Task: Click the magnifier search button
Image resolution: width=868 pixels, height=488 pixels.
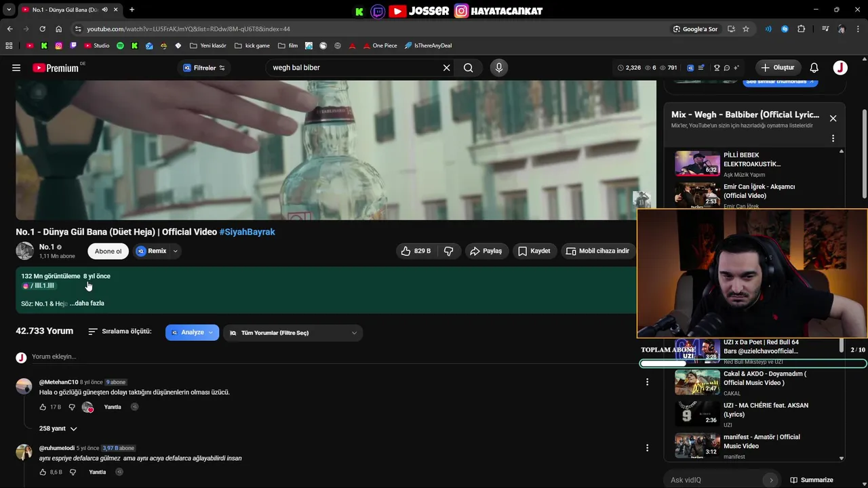Action: coord(469,68)
